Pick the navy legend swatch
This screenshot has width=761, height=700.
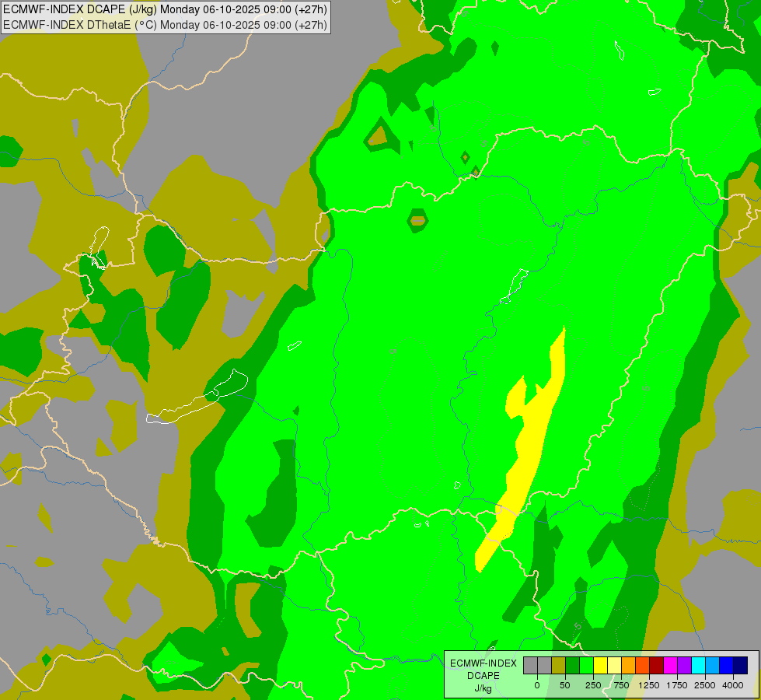pyautogui.click(x=741, y=666)
